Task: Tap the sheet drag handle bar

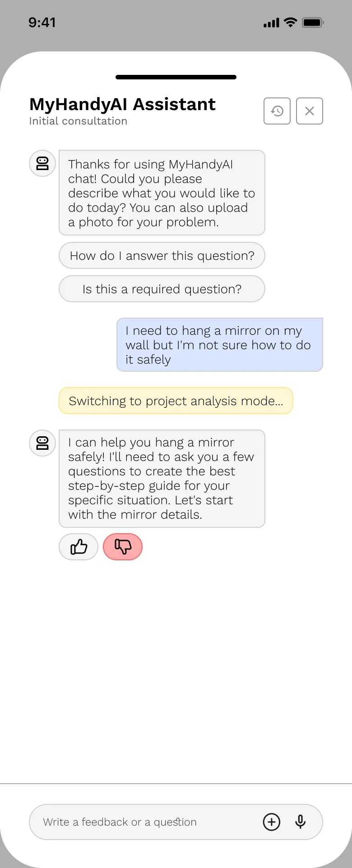Action: point(176,77)
